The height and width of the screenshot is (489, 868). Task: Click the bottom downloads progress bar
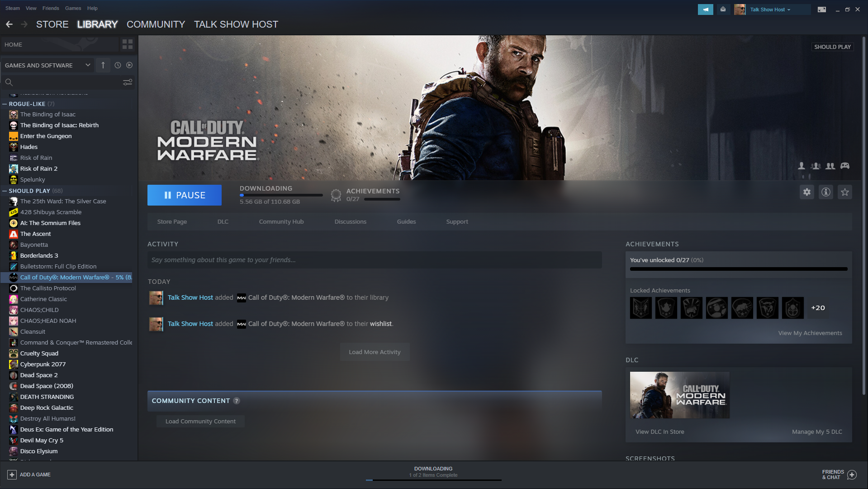click(434, 480)
